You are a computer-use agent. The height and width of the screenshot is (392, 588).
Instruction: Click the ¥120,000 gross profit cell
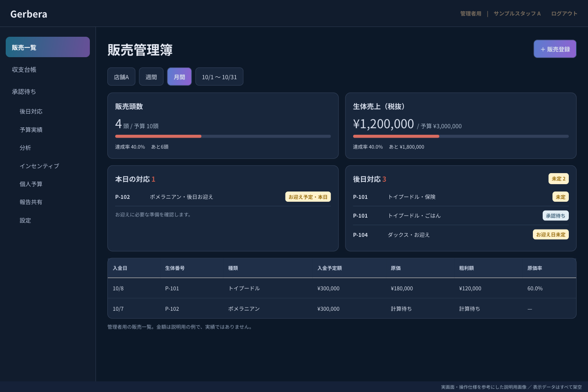point(470,288)
